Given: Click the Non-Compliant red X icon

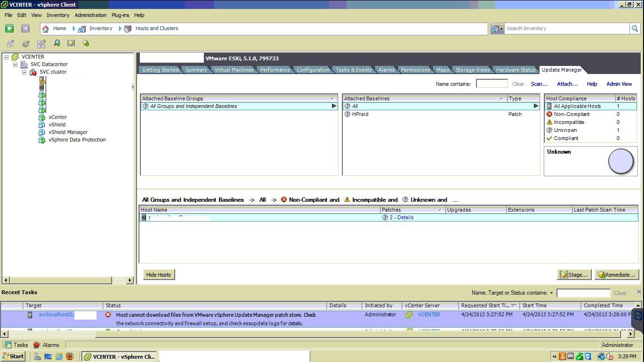Looking at the screenshot, I should tap(549, 114).
